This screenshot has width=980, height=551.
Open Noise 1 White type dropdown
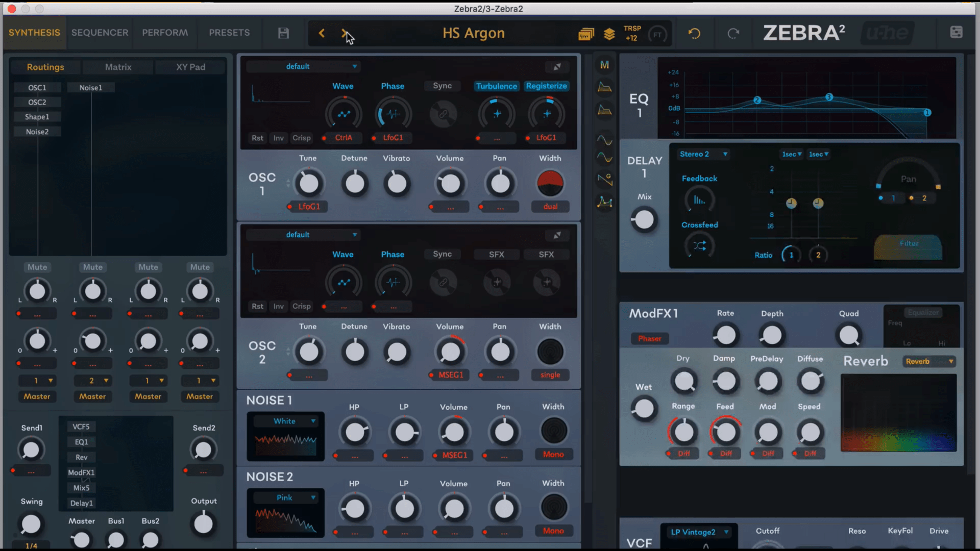[x=286, y=421]
